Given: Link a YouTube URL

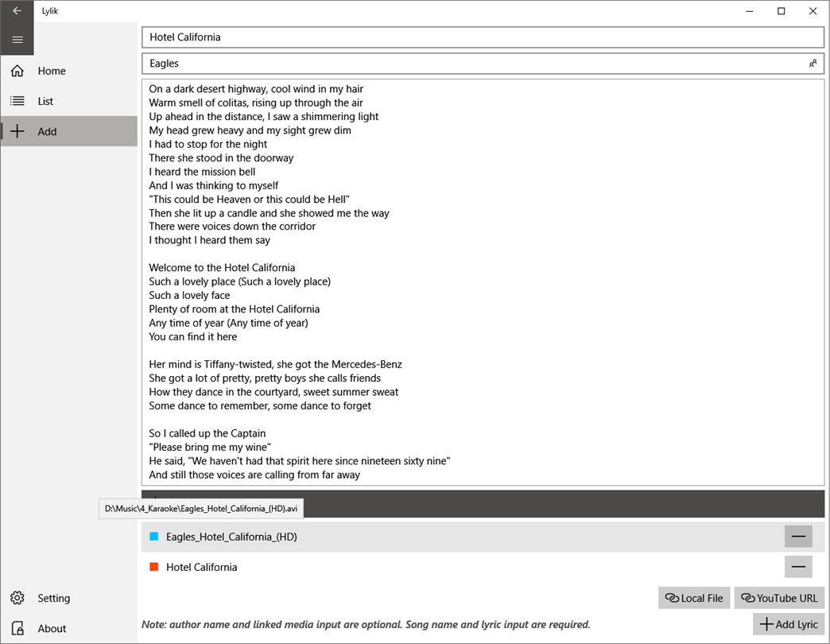Looking at the screenshot, I should 779,598.
